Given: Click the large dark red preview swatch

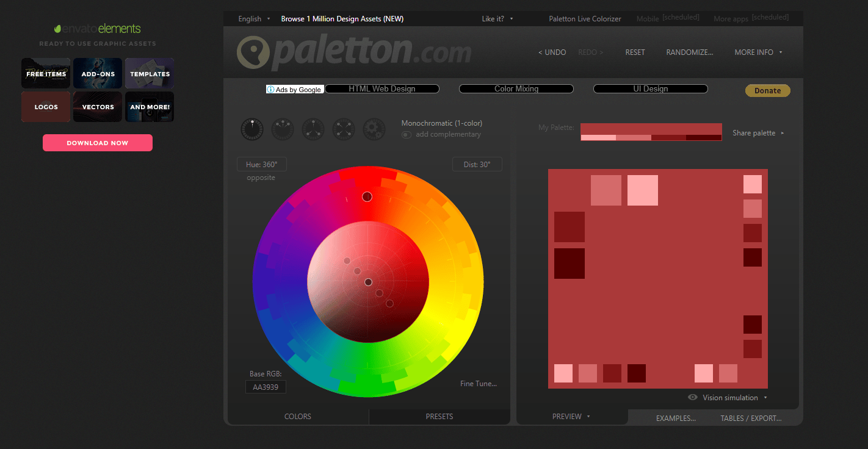Looking at the screenshot, I should tap(570, 227).
